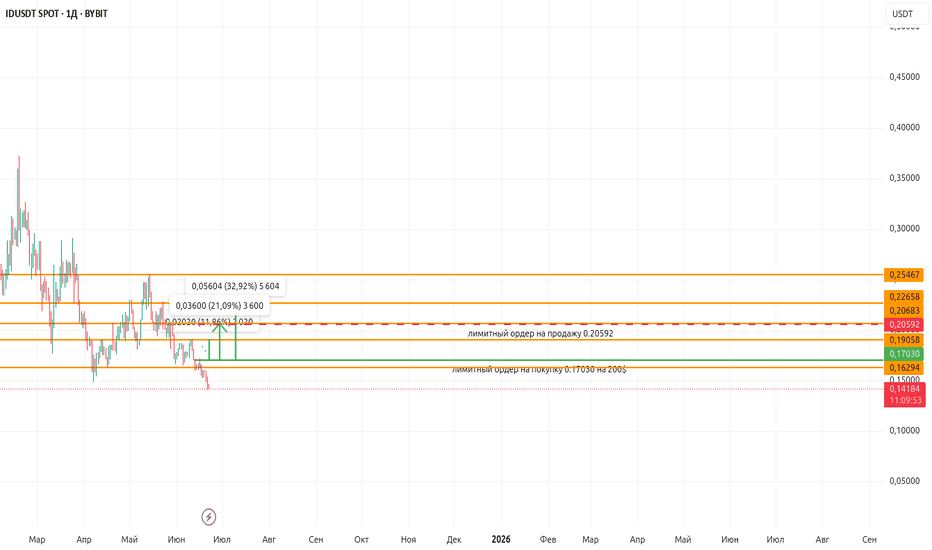
Task: Select the red 0,20592 price label
Action: tap(904, 325)
